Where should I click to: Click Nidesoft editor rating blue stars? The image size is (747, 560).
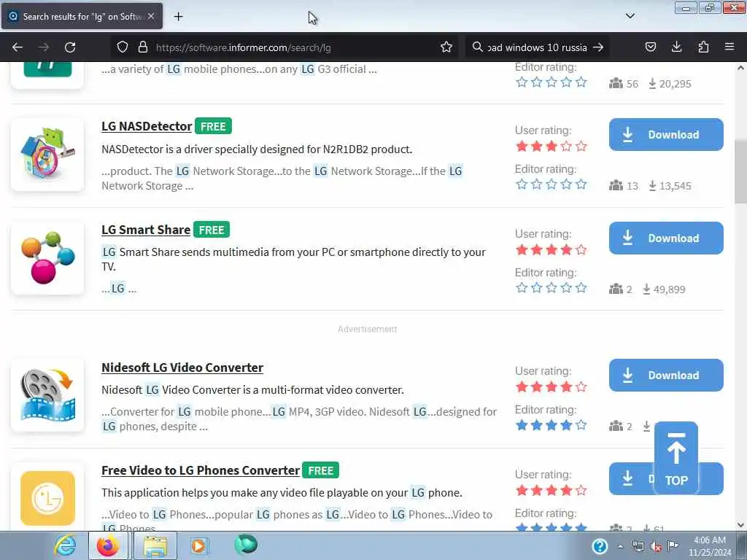click(x=551, y=425)
